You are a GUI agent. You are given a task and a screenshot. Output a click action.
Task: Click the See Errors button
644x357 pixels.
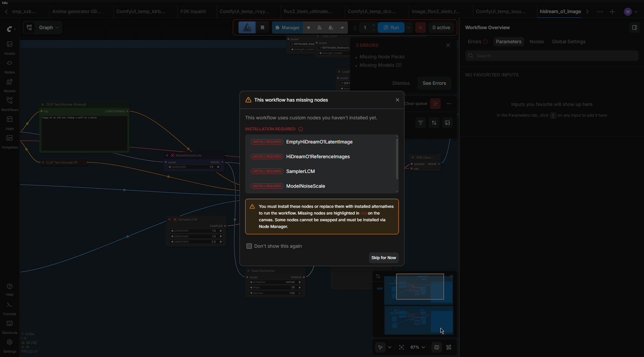point(434,83)
